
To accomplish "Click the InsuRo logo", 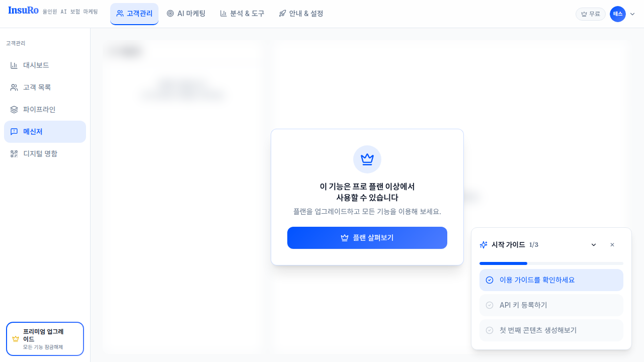I will pos(23,11).
